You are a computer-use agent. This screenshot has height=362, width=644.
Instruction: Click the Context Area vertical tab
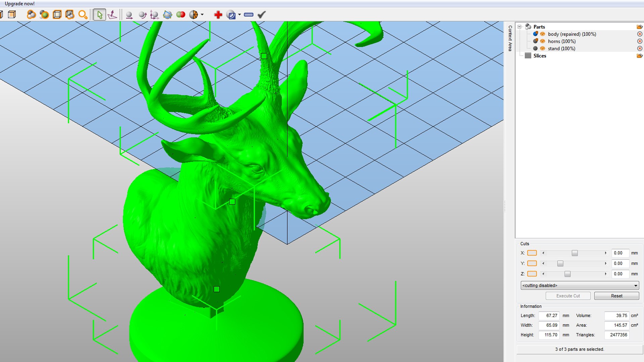[510, 38]
